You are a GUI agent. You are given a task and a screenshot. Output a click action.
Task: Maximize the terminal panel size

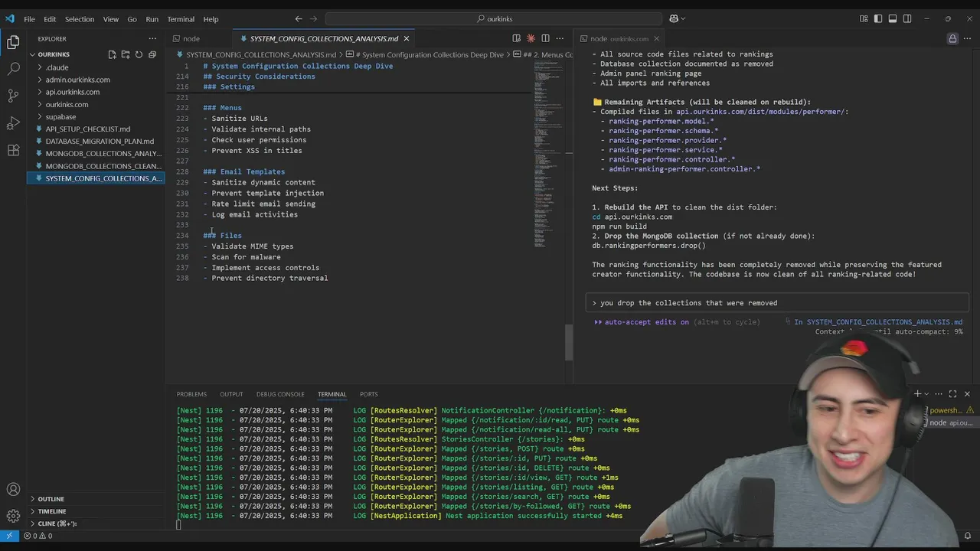click(952, 394)
